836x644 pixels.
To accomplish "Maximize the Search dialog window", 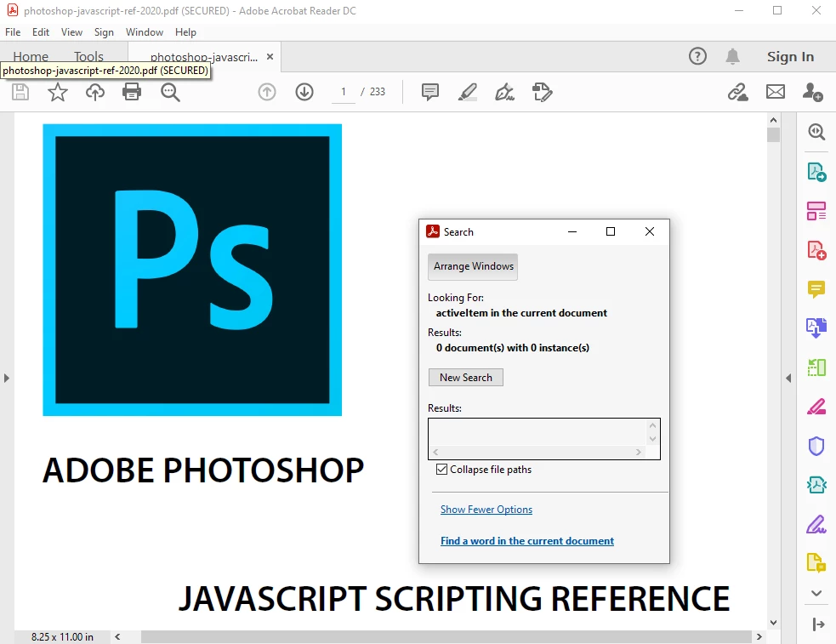I will pos(611,231).
